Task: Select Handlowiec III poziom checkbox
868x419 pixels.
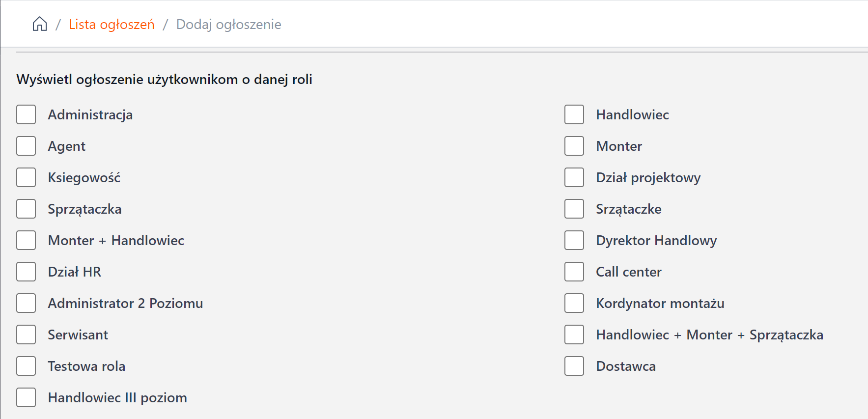Action: 26,397
